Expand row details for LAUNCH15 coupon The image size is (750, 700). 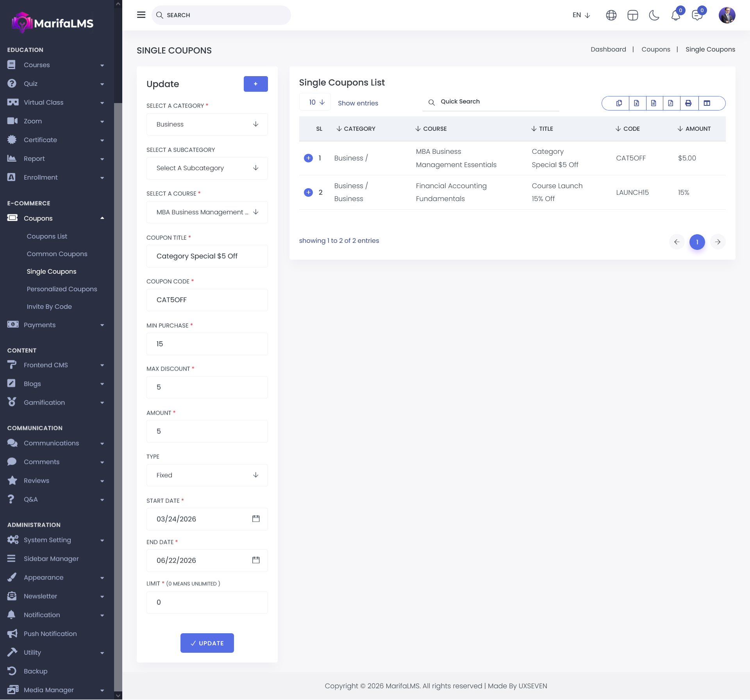308,192
